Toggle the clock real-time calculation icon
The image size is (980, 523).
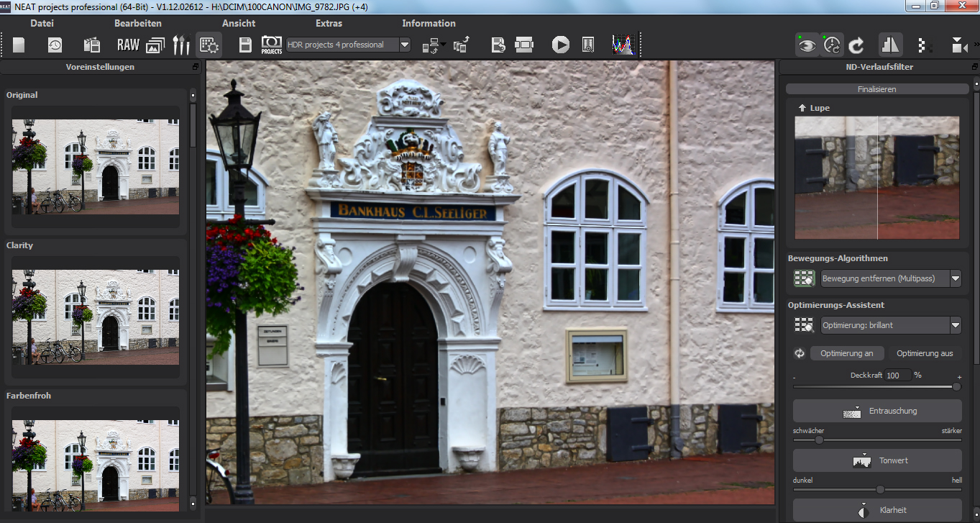click(832, 45)
